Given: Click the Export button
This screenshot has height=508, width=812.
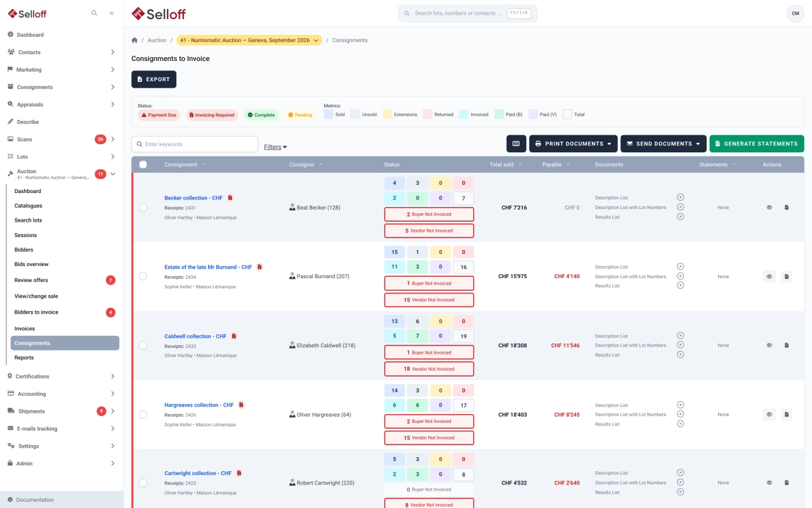Looking at the screenshot, I should point(154,79).
